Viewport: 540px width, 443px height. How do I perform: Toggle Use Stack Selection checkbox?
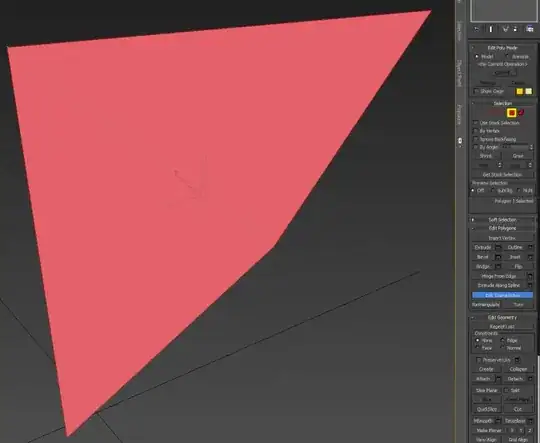click(x=476, y=123)
